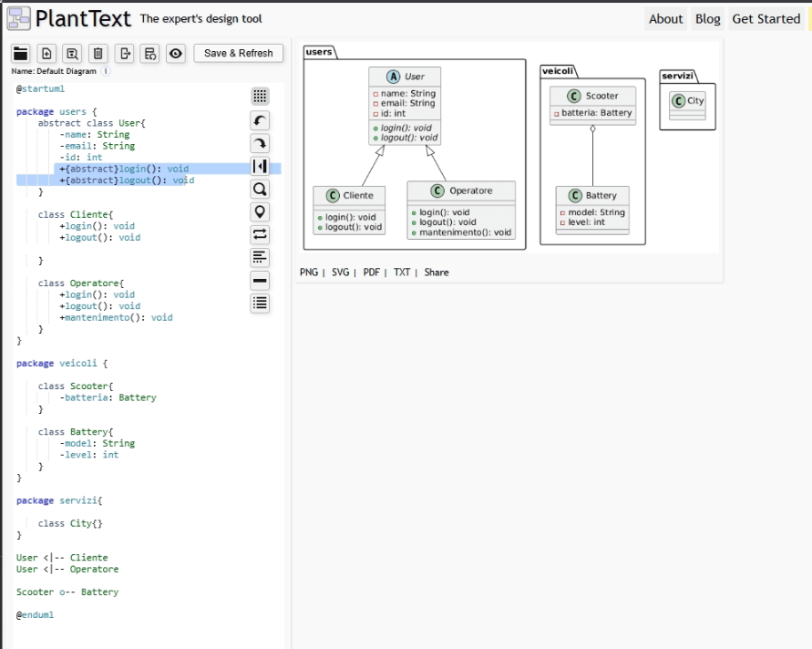Redo the last editor change
This screenshot has height=649, width=812.
[x=260, y=144]
